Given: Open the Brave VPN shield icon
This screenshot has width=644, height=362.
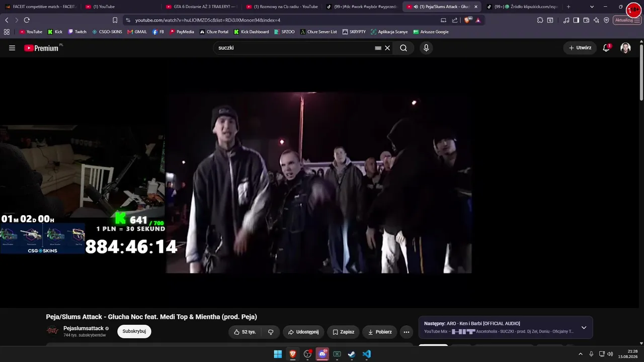Looking at the screenshot, I should click(606, 20).
